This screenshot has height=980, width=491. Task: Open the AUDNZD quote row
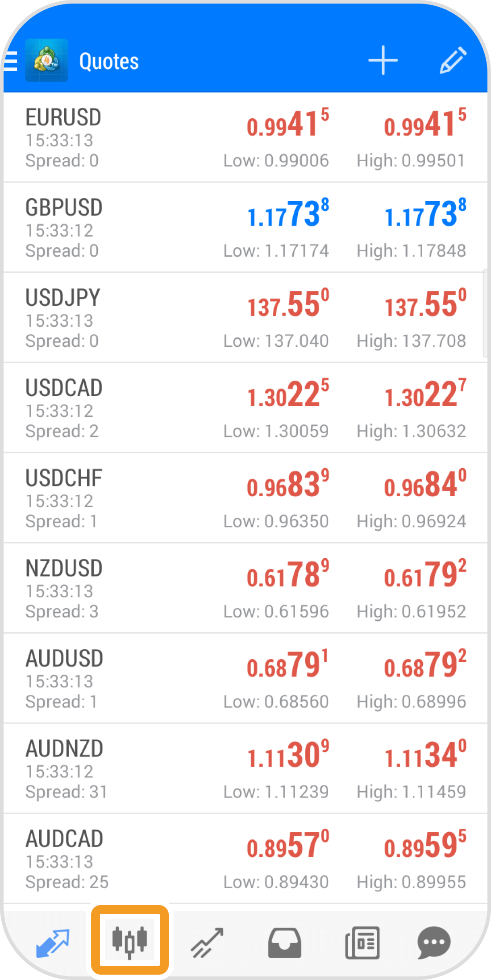click(x=134, y=768)
